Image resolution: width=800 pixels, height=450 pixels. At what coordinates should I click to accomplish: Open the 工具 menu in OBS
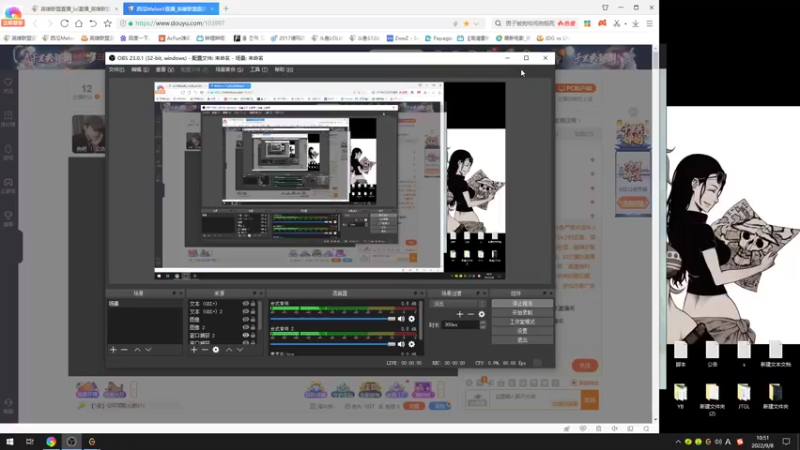258,70
